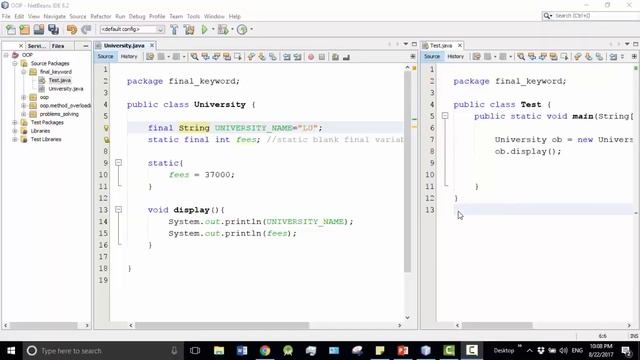Screen dimensions: 640x360
Task: Open File Explorer from the taskbar
Action: (x=219, y=350)
